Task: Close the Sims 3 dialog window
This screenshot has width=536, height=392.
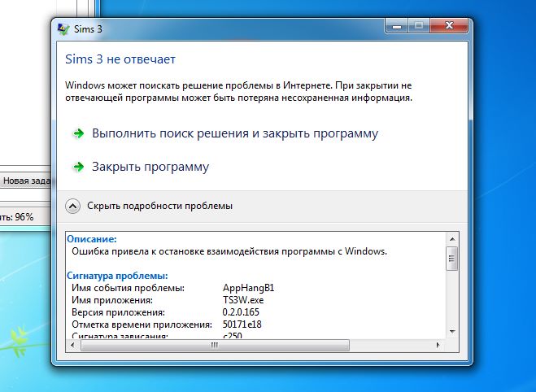Action: pyautogui.click(x=449, y=26)
